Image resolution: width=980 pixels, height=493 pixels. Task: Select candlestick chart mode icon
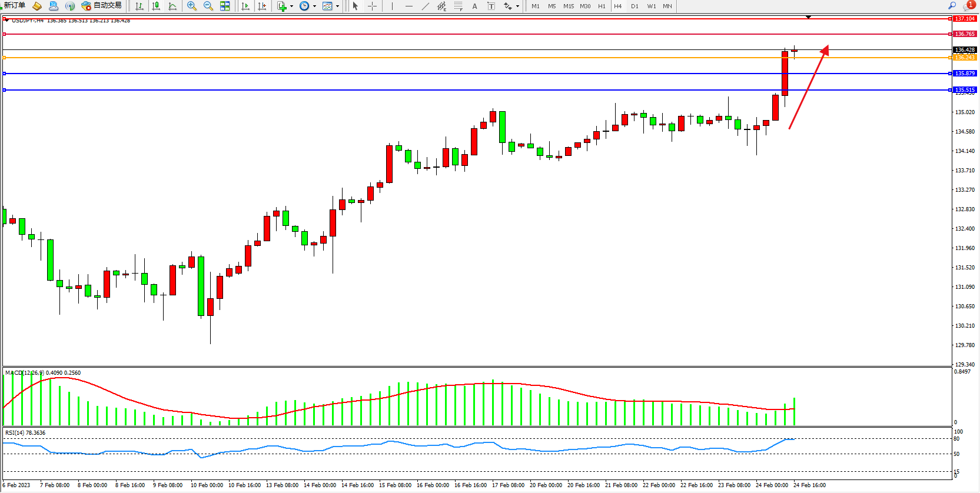point(156,6)
